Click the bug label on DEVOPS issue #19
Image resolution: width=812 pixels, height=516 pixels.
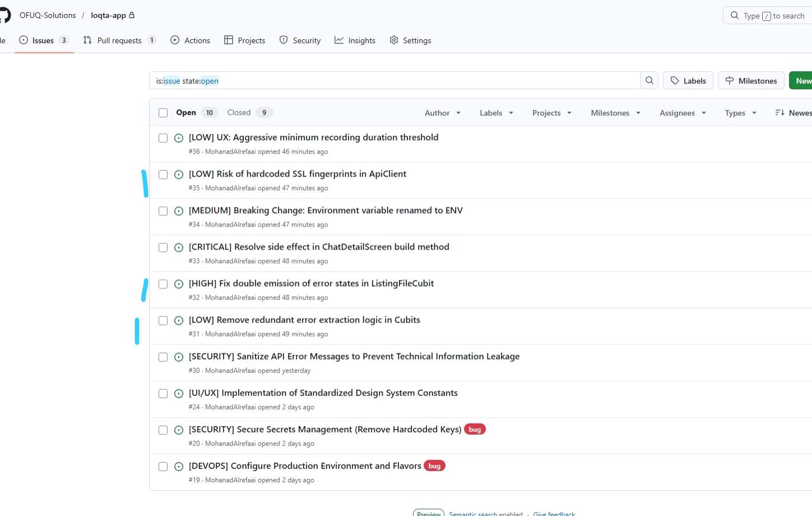(434, 466)
